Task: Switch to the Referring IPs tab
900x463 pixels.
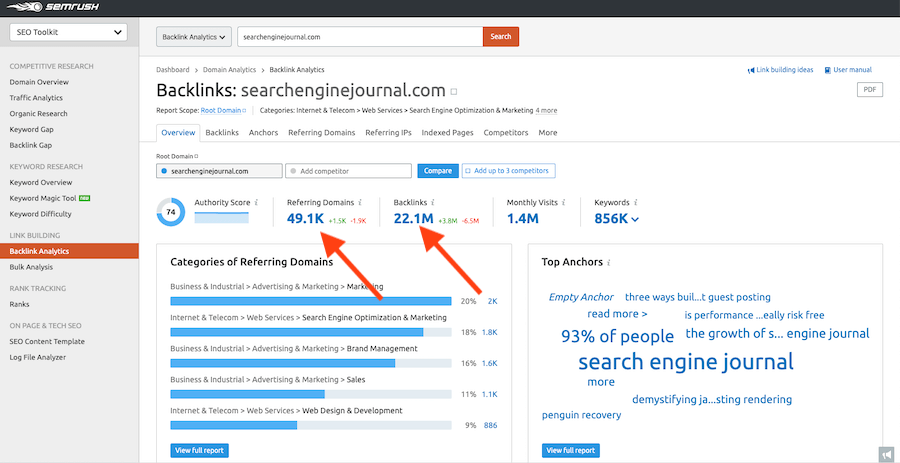Action: point(389,133)
